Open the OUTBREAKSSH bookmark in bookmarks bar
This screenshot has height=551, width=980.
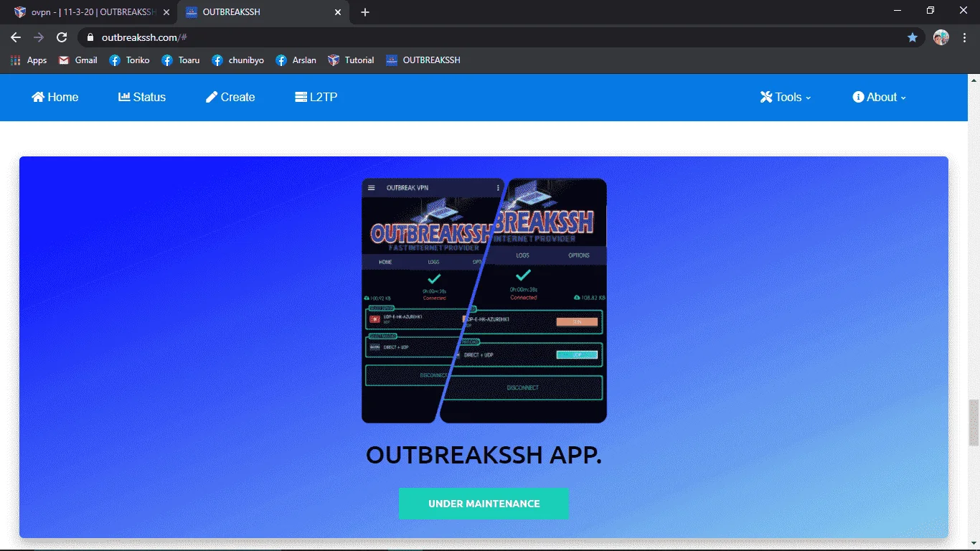[423, 60]
